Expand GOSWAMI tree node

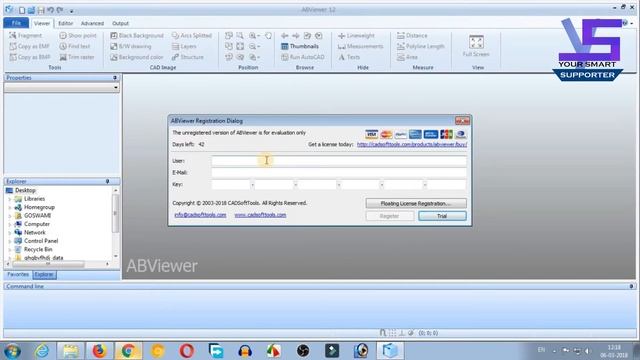pyautogui.click(x=9, y=216)
